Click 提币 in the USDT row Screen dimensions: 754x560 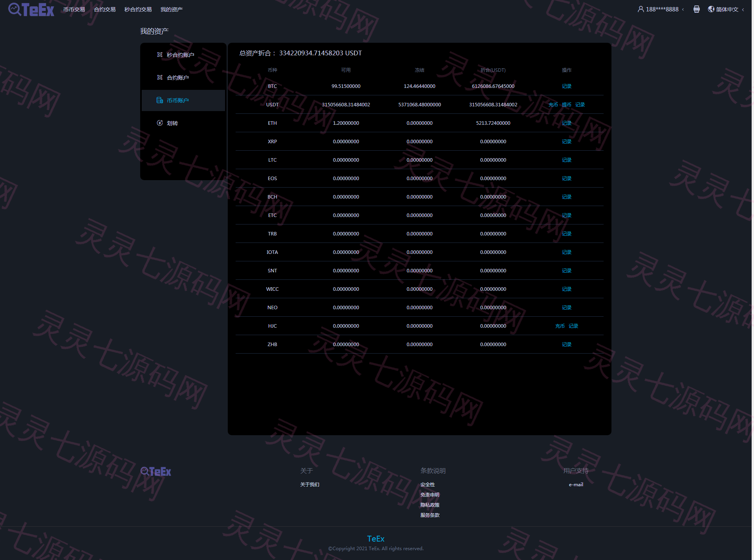(x=566, y=104)
